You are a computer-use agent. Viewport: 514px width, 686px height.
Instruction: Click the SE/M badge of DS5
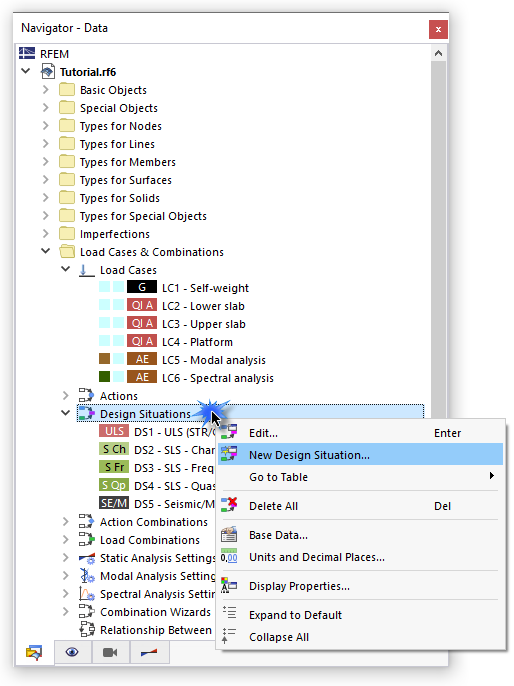point(114,503)
